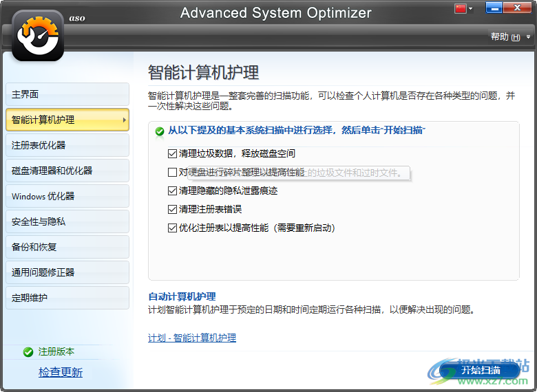Open 磁盘清理器和优化器 section
537x392 pixels.
coord(67,171)
